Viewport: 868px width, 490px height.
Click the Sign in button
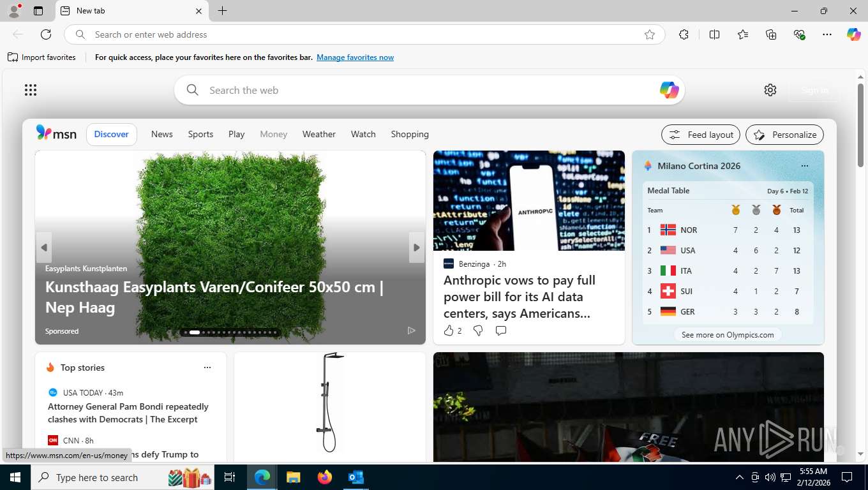coord(814,90)
